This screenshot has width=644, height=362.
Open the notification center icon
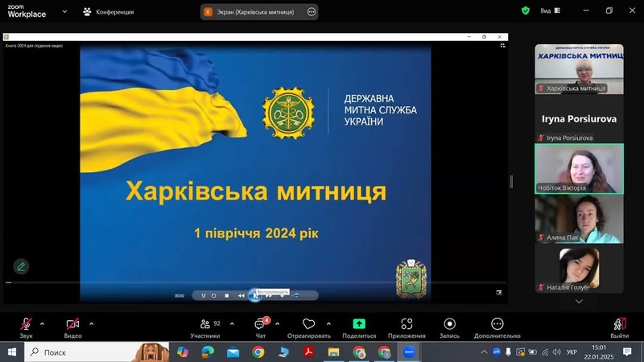tap(627, 352)
